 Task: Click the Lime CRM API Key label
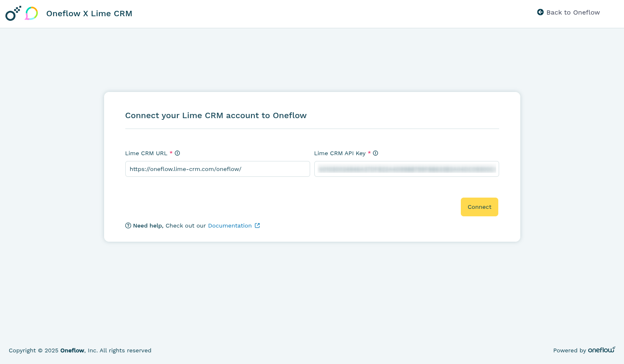coord(340,153)
